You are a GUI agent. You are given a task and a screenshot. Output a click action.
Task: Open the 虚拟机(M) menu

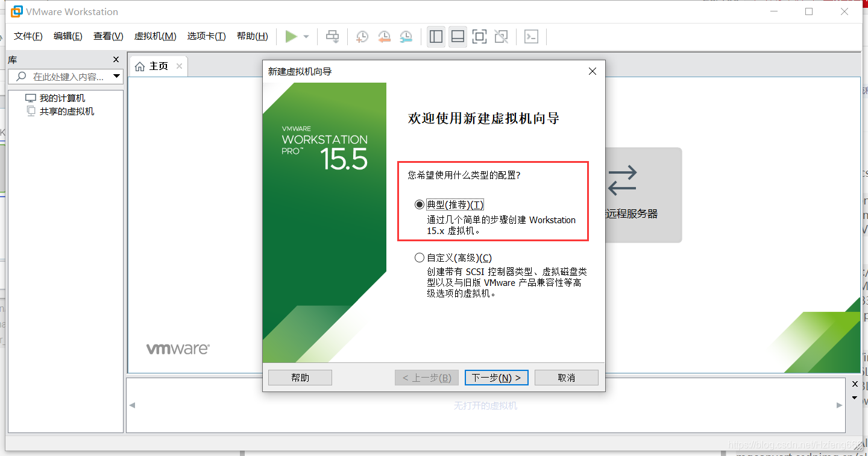[155, 36]
